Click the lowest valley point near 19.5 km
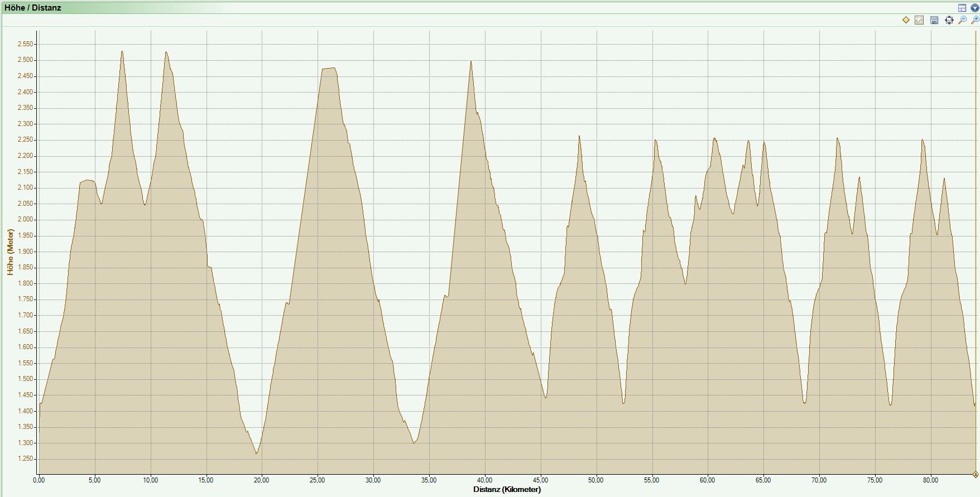 coord(257,453)
